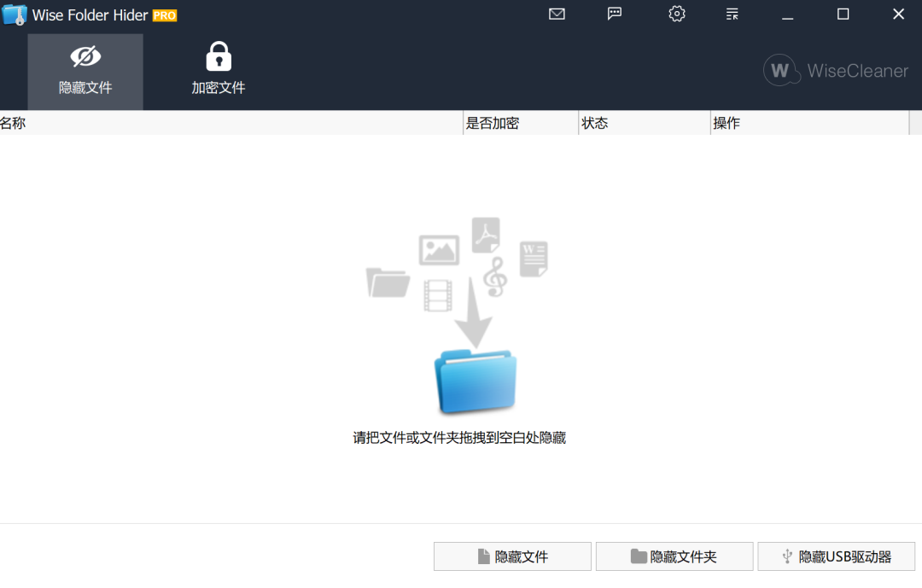This screenshot has width=922, height=588.
Task: Open the feedback chat bubble icon
Action: 615,14
